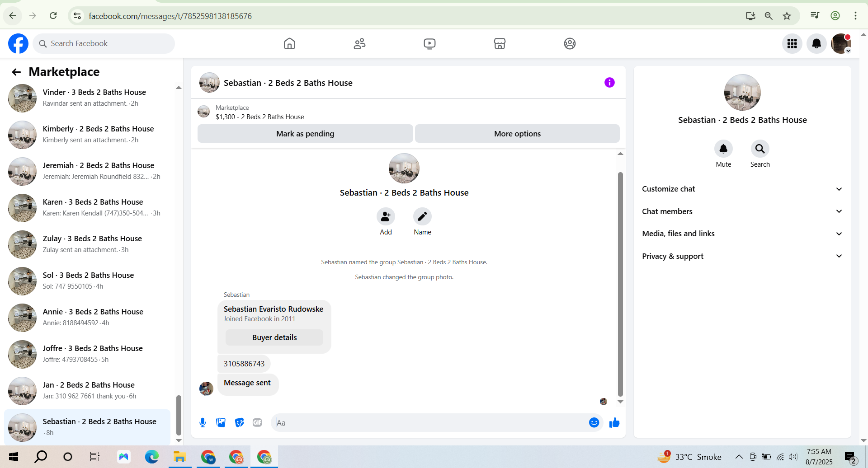The width and height of the screenshot is (868, 468).
Task: Open Windows Start menu
Action: coord(14,457)
